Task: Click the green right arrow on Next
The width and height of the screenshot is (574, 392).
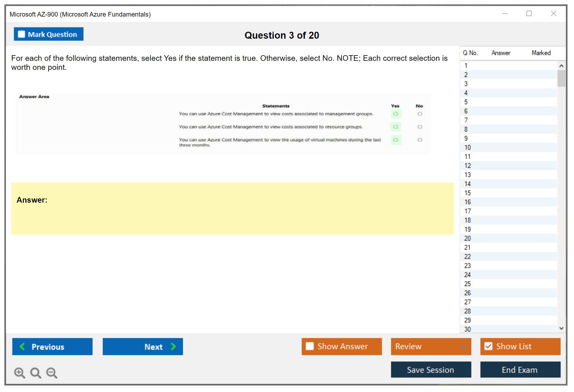Action: click(174, 346)
